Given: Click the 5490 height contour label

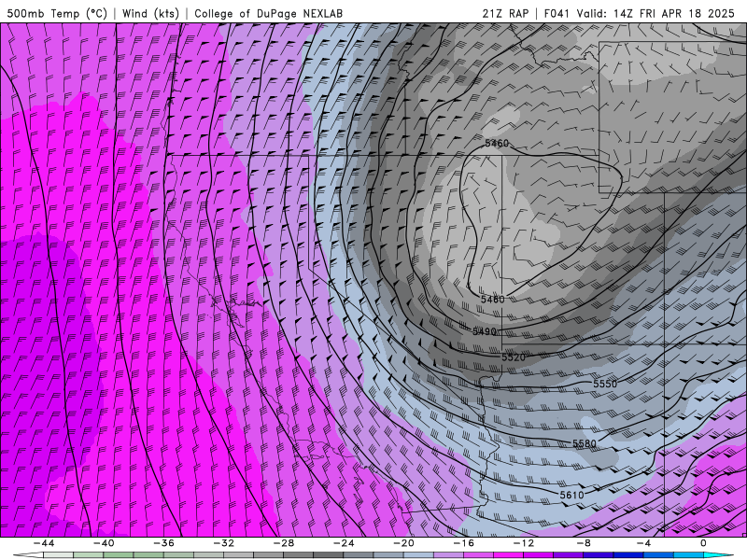Looking at the screenshot, I should tap(485, 331).
